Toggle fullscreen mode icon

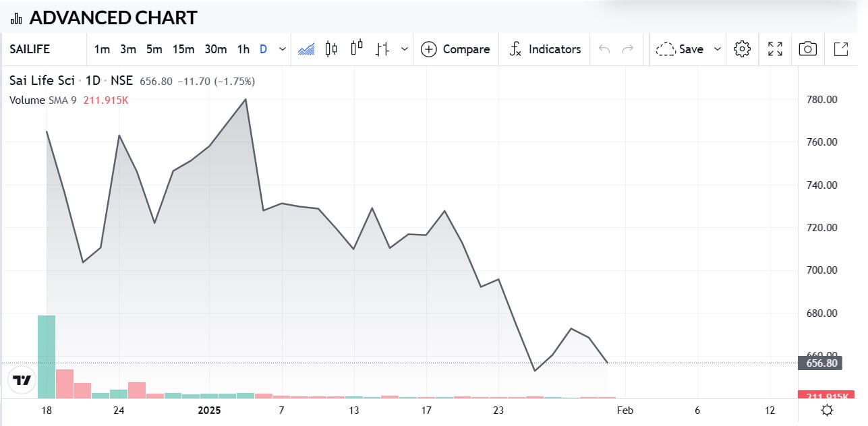776,49
